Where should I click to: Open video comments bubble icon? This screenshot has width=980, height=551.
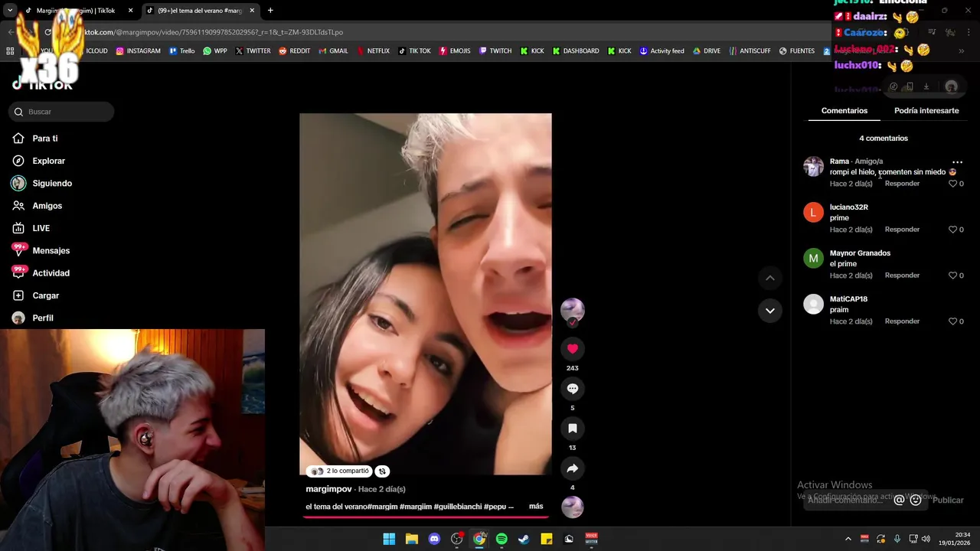click(572, 389)
